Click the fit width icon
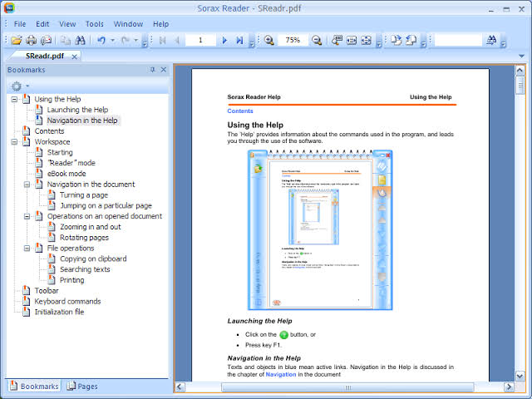Screen dimensions: 532x399 352,41
